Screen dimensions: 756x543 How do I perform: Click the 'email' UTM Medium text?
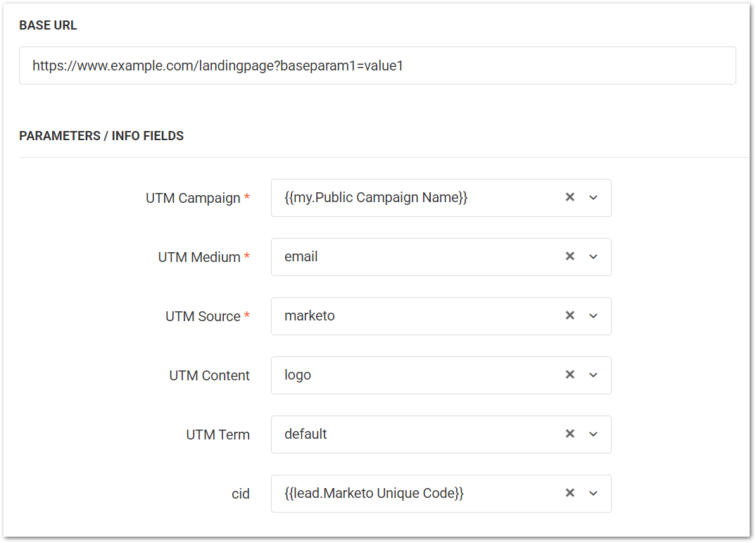[x=301, y=257]
